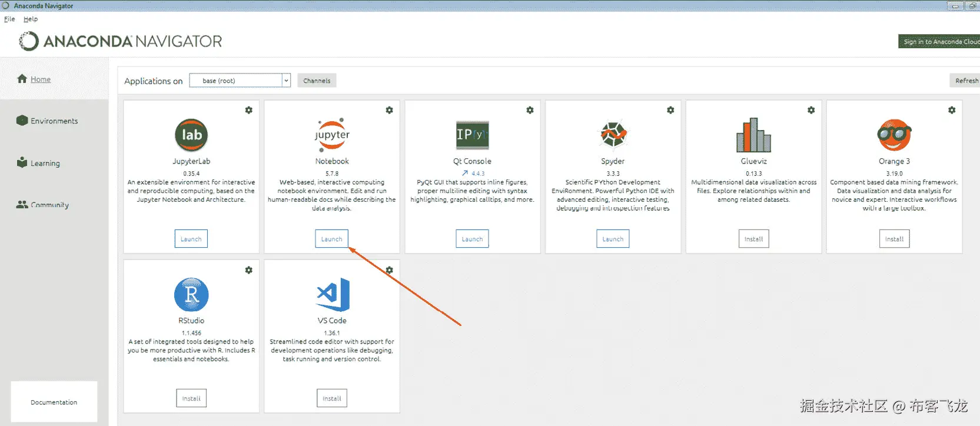Open settings gear on Jupyter Notebook card
Image resolution: width=980 pixels, height=426 pixels.
(390, 110)
